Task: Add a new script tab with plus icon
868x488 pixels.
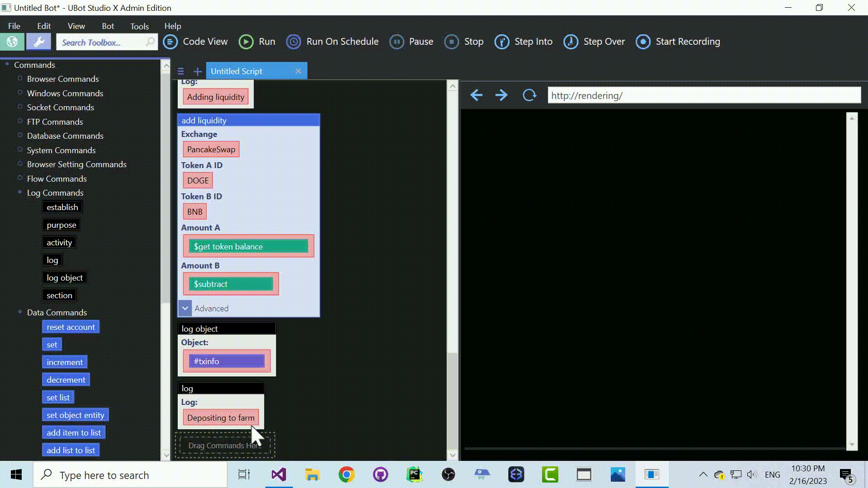Action: pyautogui.click(x=198, y=71)
